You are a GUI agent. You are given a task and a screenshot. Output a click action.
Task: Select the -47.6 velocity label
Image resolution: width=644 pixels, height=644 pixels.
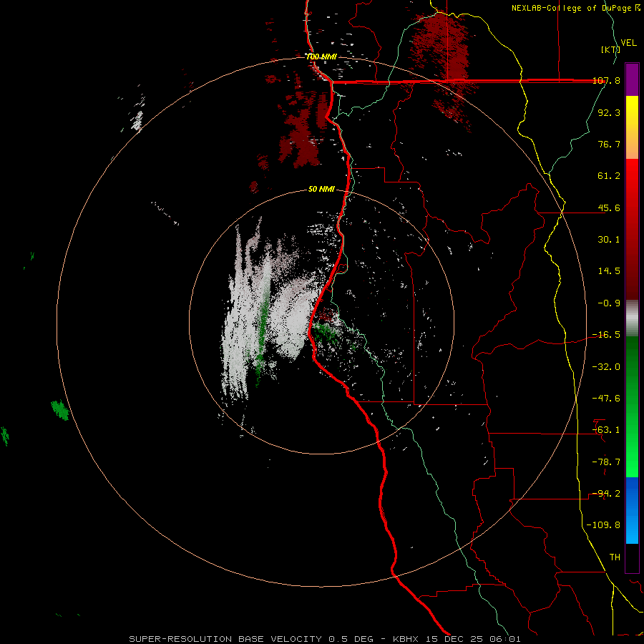606,399
